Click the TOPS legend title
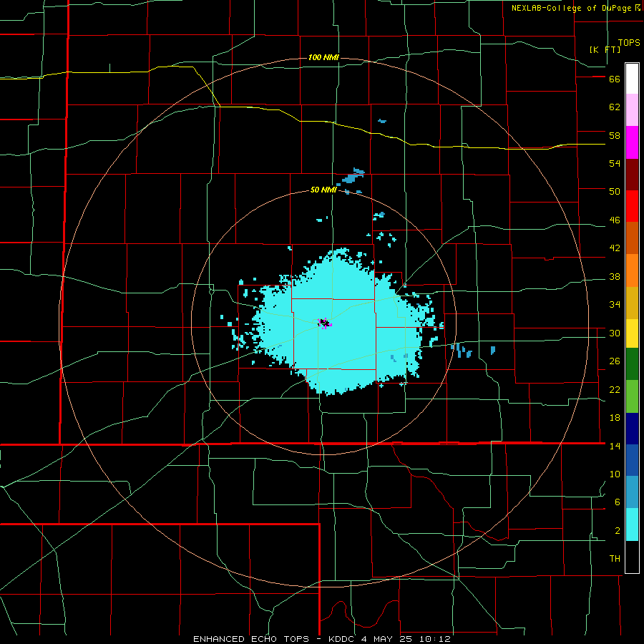The width and height of the screenshot is (644, 644). pos(629,42)
